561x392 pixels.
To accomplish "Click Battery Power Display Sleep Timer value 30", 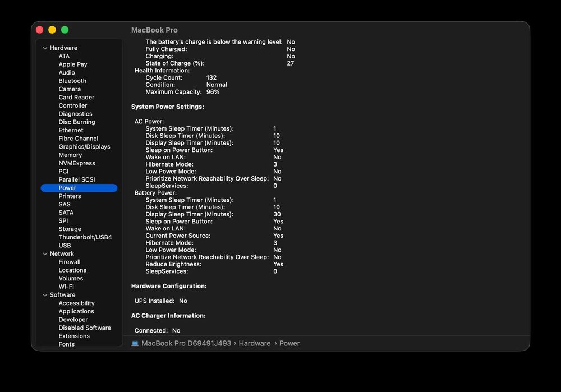I will pyautogui.click(x=277, y=214).
